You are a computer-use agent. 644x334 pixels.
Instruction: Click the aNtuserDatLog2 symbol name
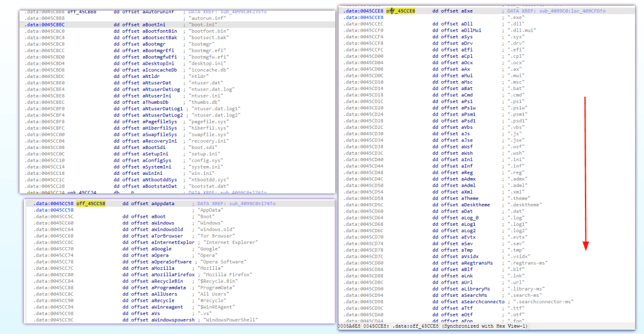click(x=163, y=115)
